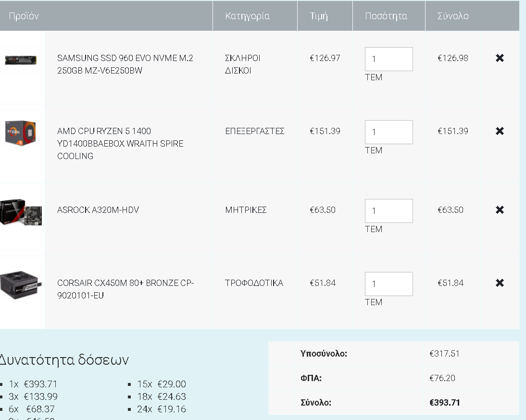Click the Υποσύνολο €317.51 value
The image size is (526, 420).
444,354
